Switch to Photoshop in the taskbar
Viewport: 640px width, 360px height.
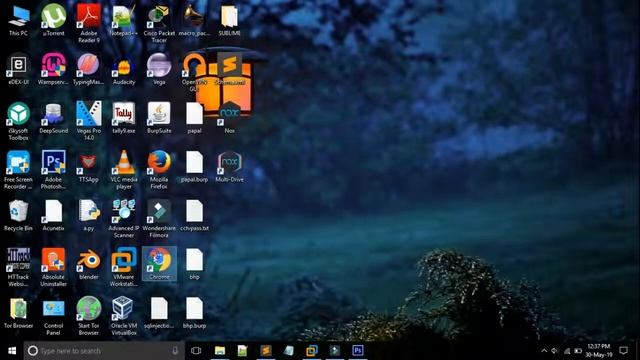[x=358, y=351]
